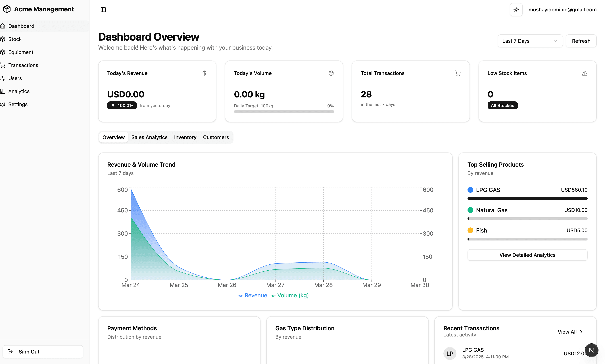
Task: Click the dollar icon on Today's Revenue
Action: (204, 73)
